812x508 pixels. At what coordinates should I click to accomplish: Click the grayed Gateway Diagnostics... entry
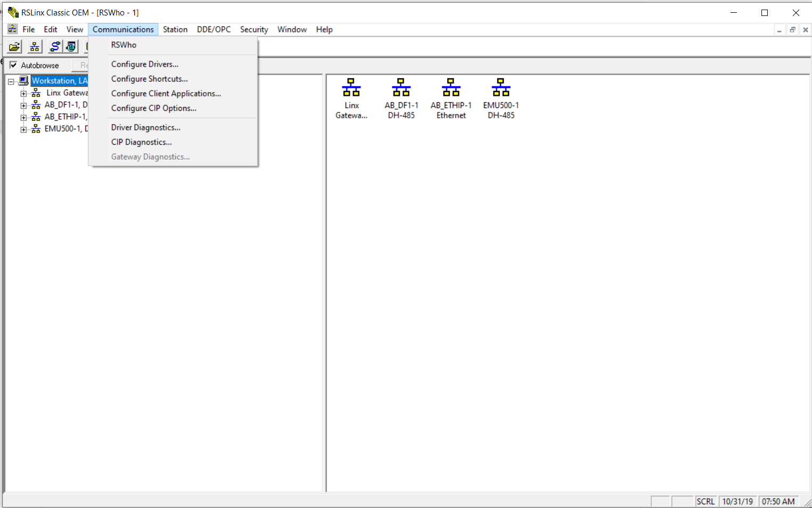pos(173,157)
